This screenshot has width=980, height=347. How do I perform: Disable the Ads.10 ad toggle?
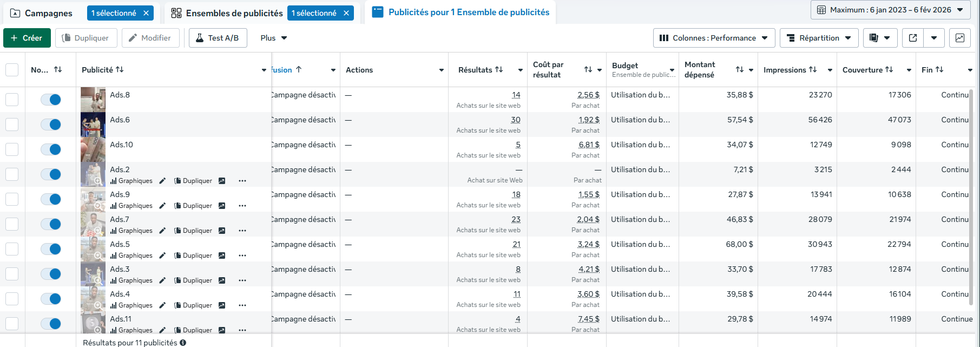51,149
